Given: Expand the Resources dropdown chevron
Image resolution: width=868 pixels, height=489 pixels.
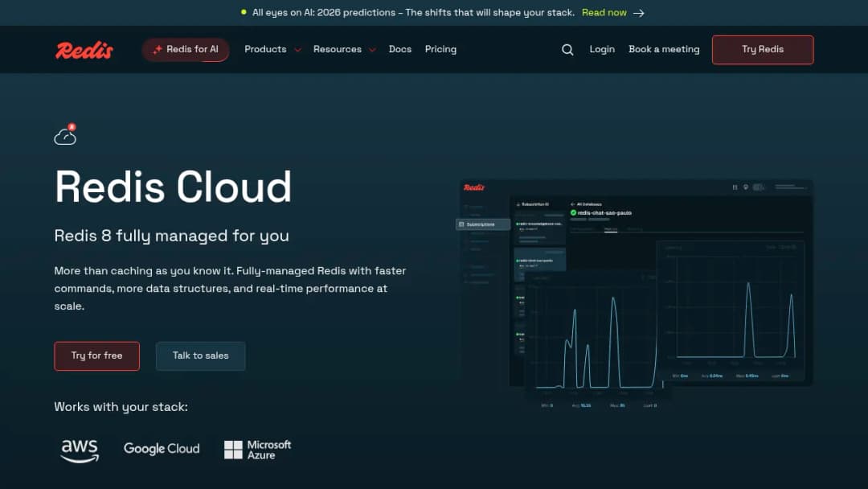Looking at the screenshot, I should 373,50.
